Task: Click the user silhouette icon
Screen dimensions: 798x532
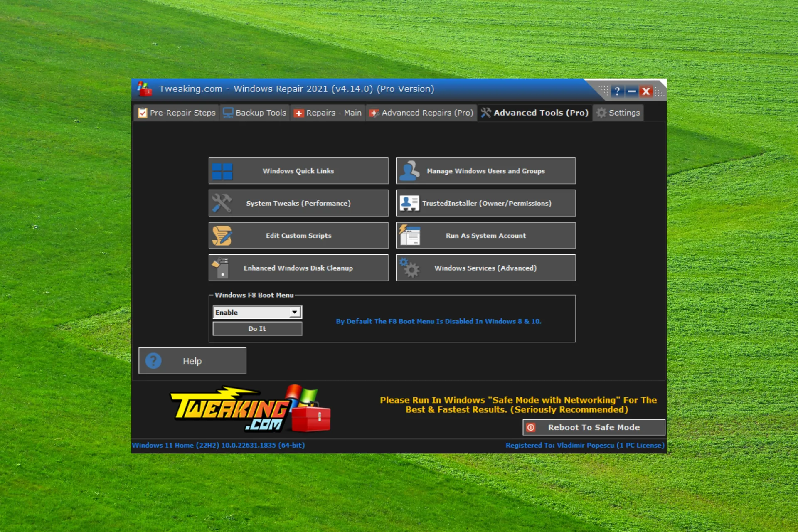Action: (409, 171)
